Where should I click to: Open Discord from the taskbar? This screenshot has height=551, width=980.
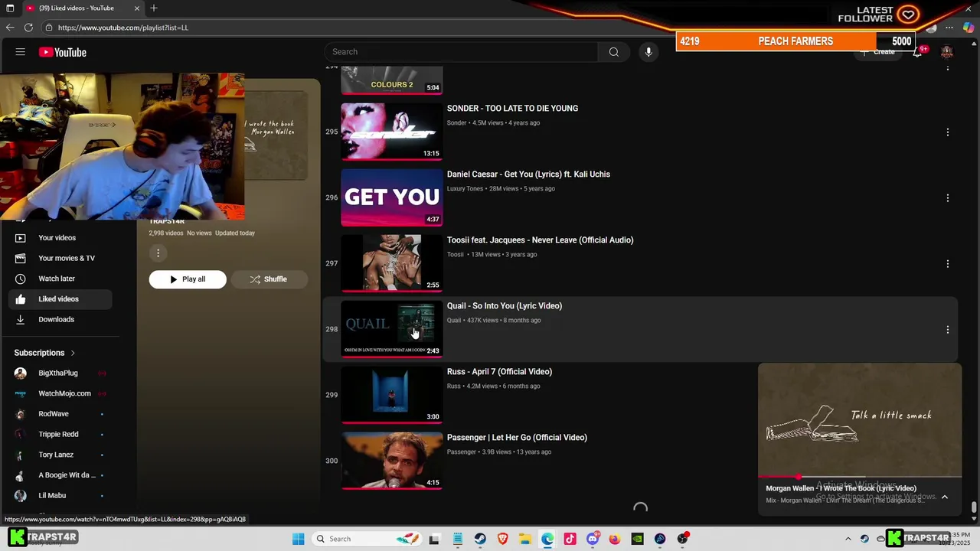pyautogui.click(x=593, y=539)
